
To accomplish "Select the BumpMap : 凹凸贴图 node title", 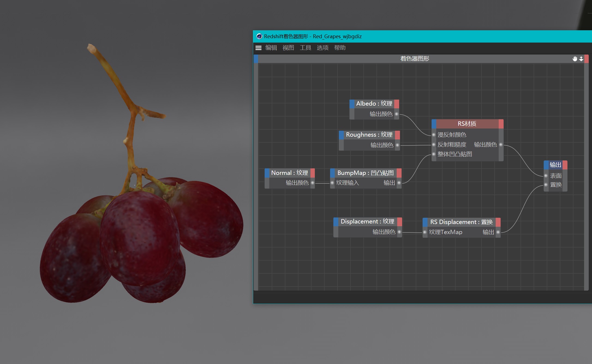I will click(x=366, y=173).
